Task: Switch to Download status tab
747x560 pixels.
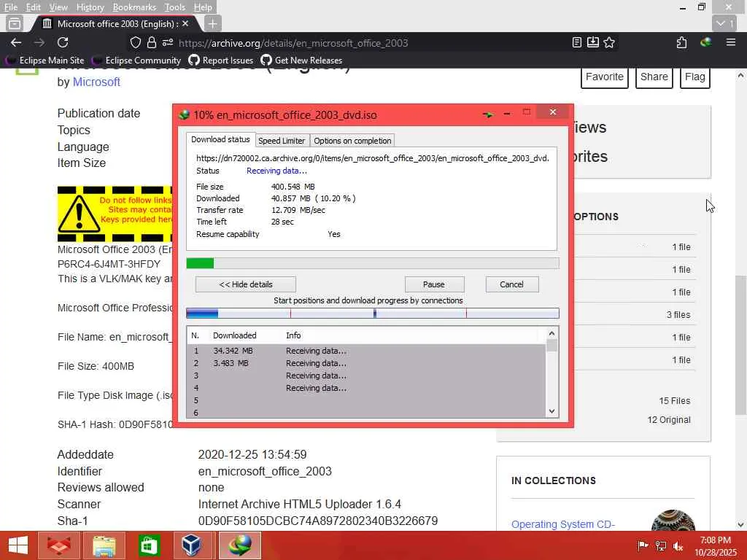Action: pyautogui.click(x=220, y=139)
